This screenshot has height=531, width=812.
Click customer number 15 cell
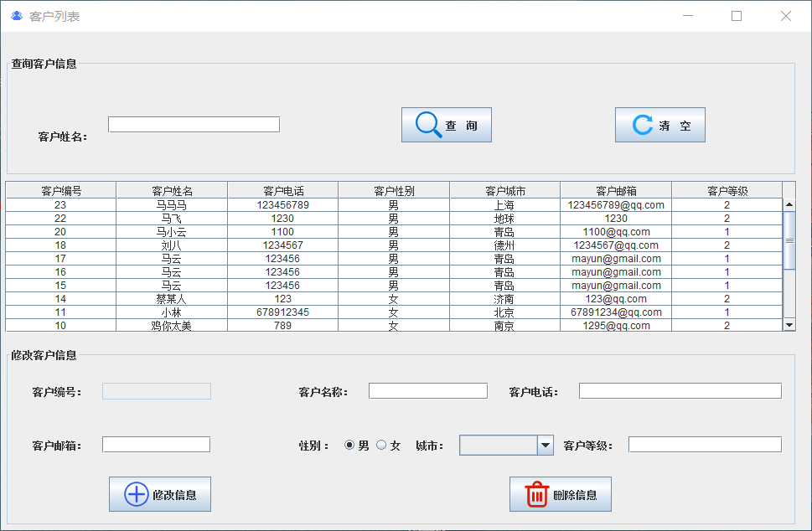pyautogui.click(x=60, y=286)
